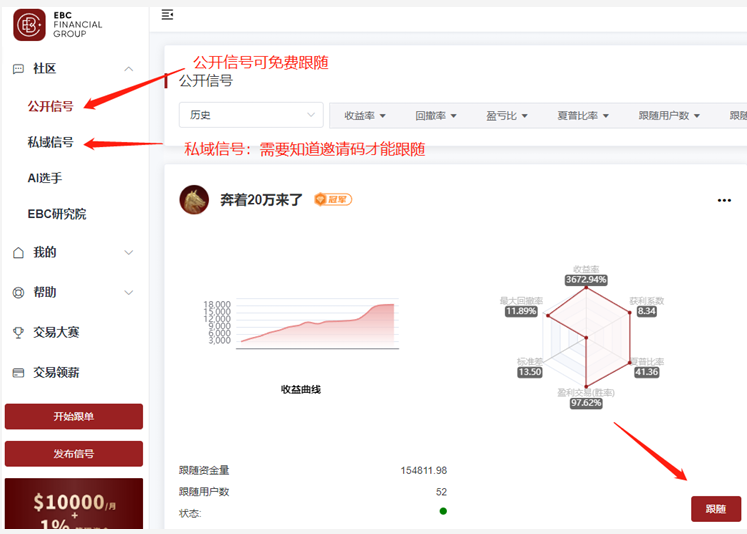Viewport: 747px width, 534px height.
Task: Open the AI选手 menu item
Action: [45, 178]
